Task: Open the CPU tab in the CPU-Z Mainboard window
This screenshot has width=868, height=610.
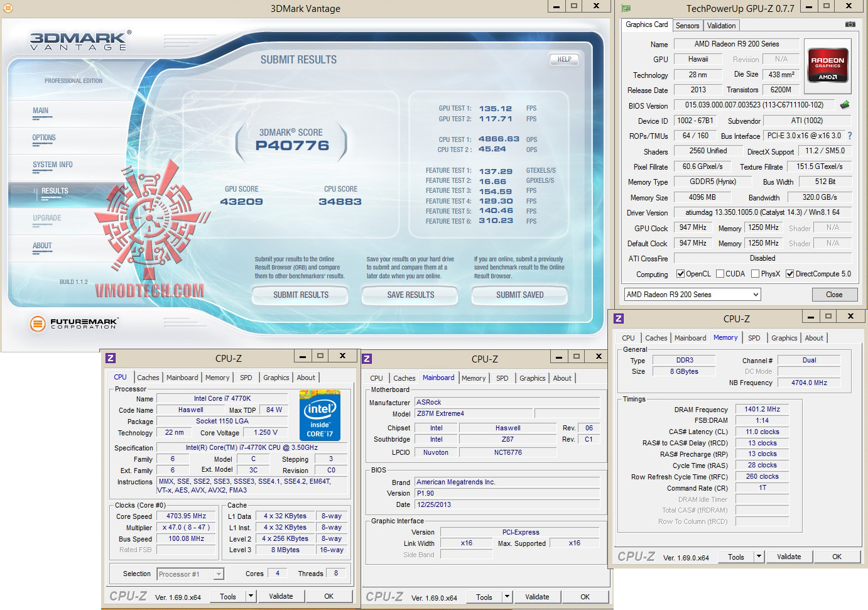Action: [x=377, y=378]
